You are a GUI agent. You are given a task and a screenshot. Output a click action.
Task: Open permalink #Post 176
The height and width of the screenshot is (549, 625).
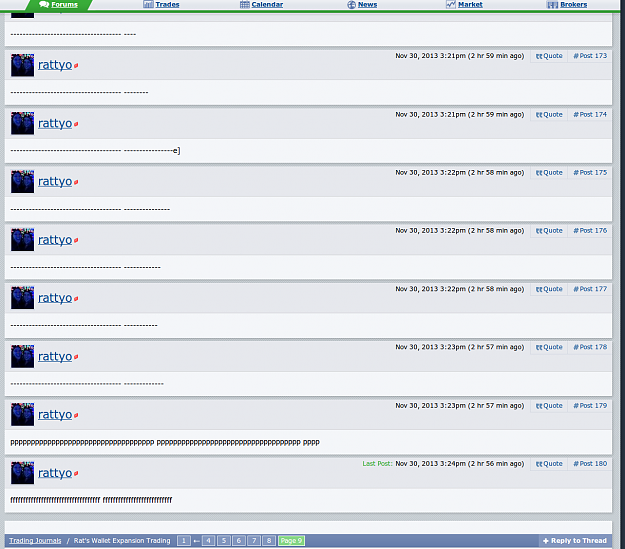pos(590,231)
